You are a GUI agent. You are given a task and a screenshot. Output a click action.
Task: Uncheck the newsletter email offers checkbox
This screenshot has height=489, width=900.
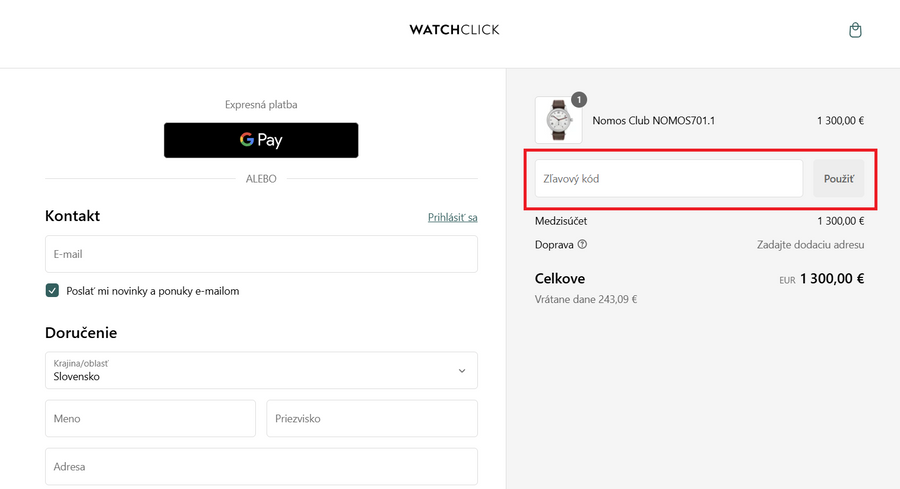click(x=52, y=291)
